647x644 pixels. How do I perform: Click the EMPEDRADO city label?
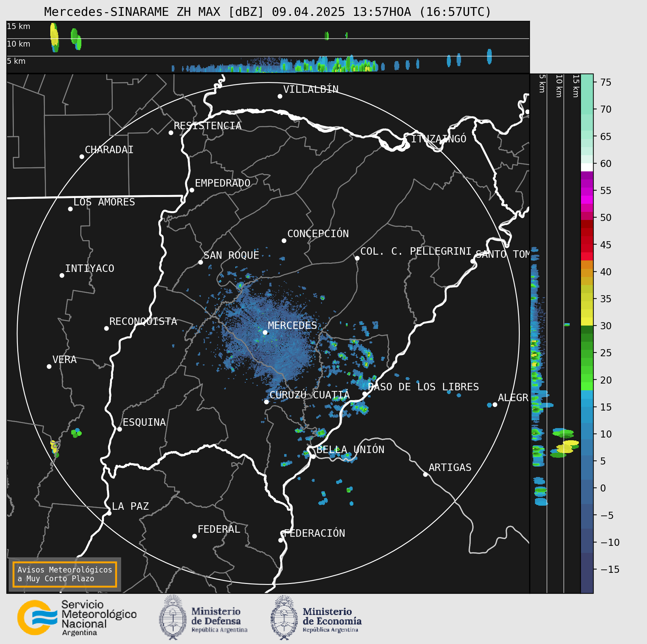pyautogui.click(x=223, y=183)
